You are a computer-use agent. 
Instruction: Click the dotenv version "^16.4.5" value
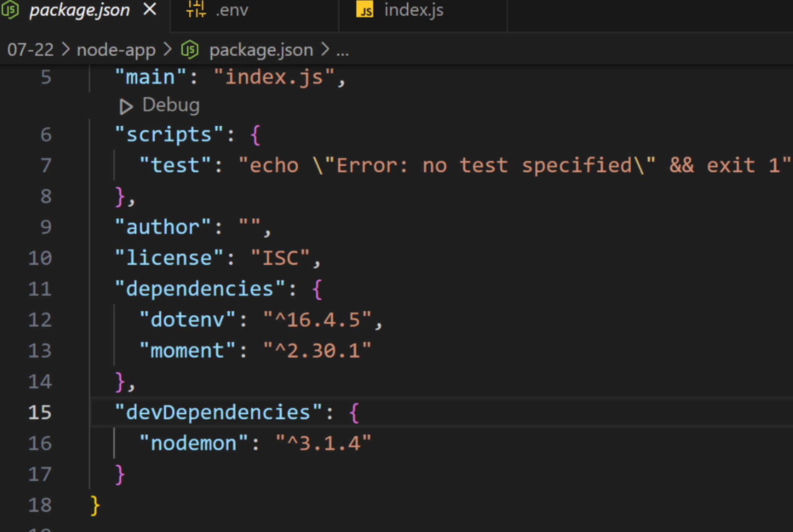click(x=317, y=320)
